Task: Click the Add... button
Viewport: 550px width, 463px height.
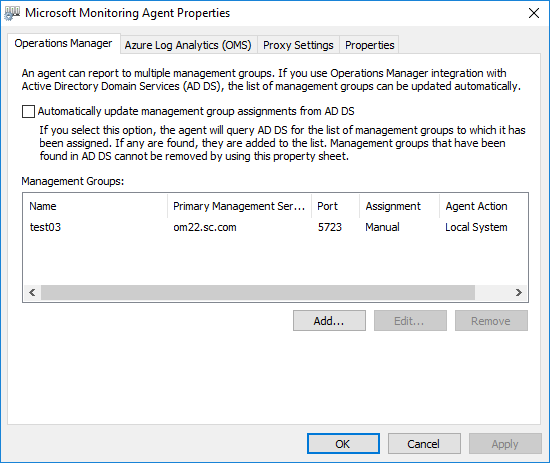Action: pyautogui.click(x=329, y=321)
